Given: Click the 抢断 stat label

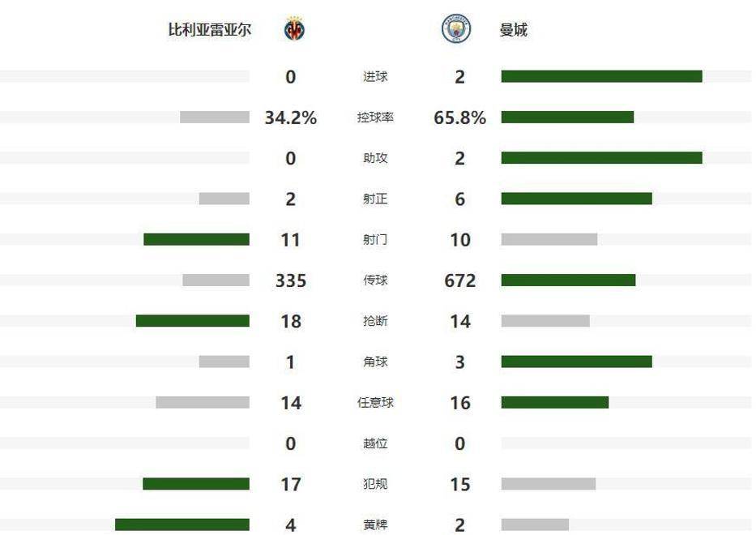Looking at the screenshot, I should click(x=375, y=321).
